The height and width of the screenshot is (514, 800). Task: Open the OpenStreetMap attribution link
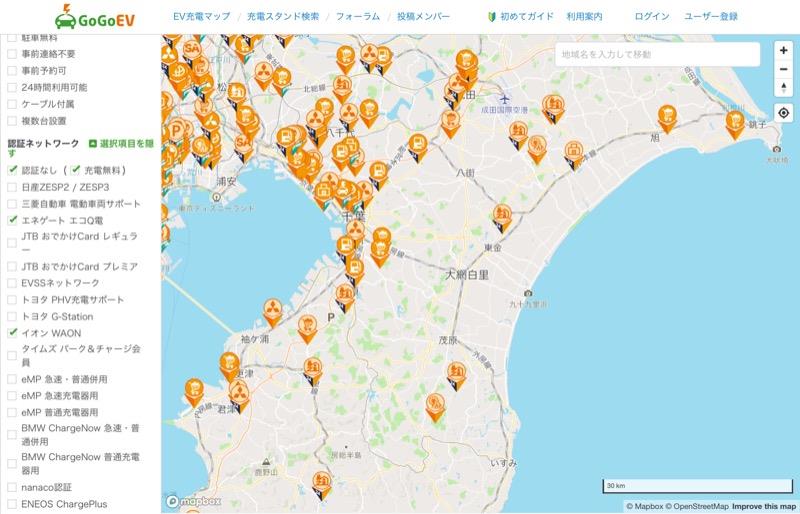pos(696,506)
